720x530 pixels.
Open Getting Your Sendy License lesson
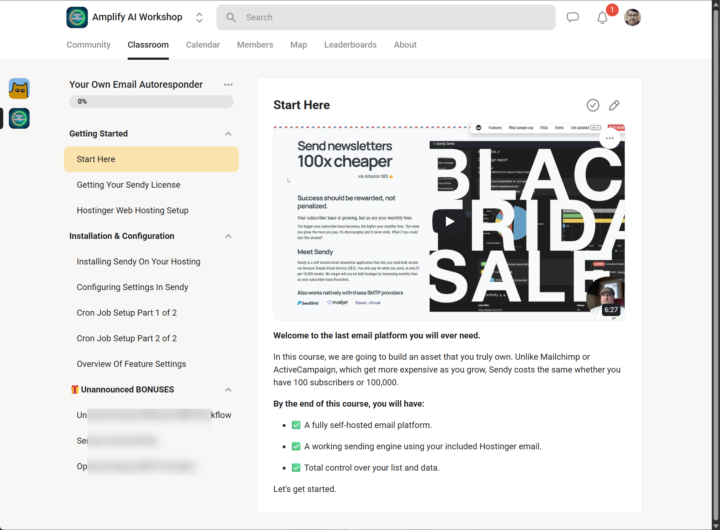click(x=128, y=185)
